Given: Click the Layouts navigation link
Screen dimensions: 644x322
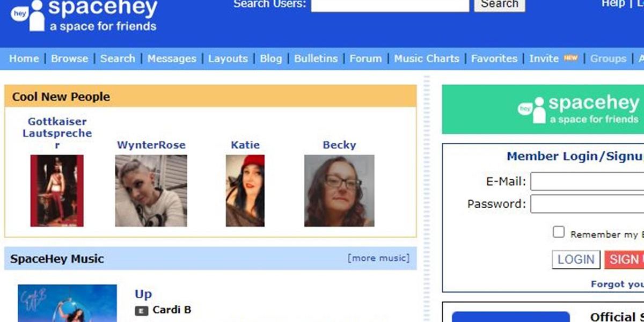Looking at the screenshot, I should point(228,58).
